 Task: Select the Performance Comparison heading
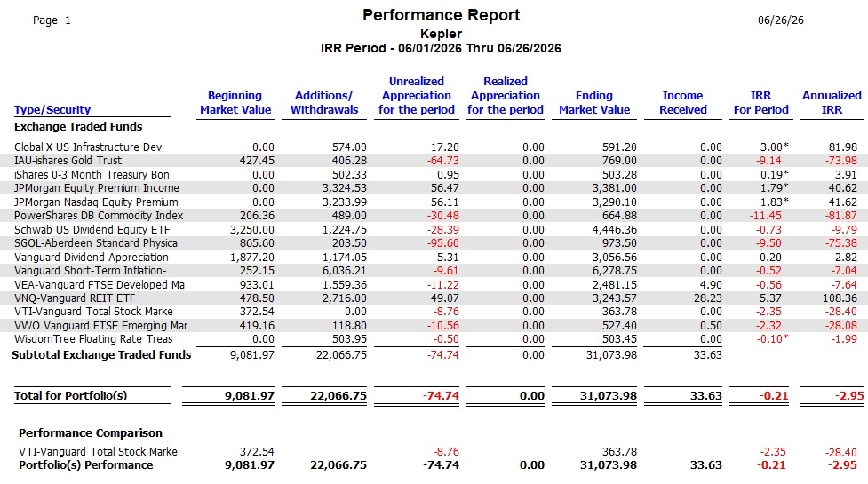click(x=91, y=433)
